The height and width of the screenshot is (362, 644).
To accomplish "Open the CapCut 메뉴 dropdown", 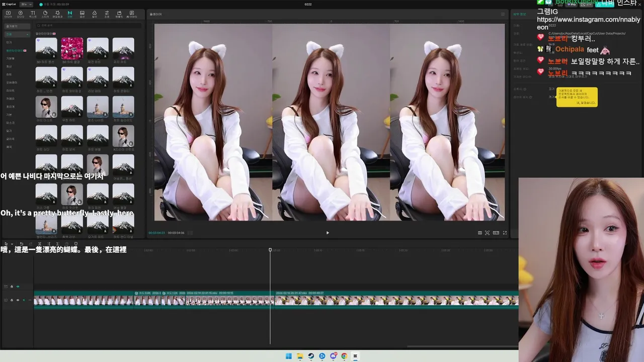I will pyautogui.click(x=27, y=4).
